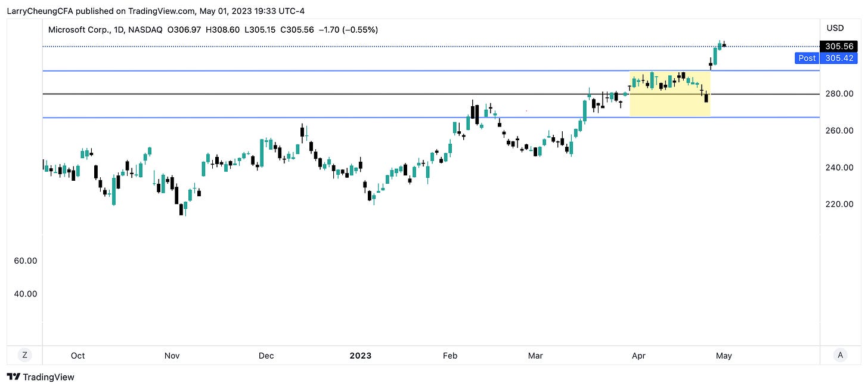Click the Apr label on time axis
This screenshot has height=389, width=868.
tap(638, 356)
